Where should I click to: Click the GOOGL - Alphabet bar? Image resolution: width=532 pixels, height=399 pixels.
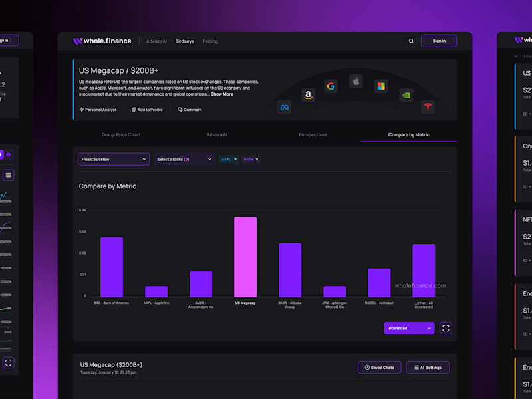tap(379, 283)
